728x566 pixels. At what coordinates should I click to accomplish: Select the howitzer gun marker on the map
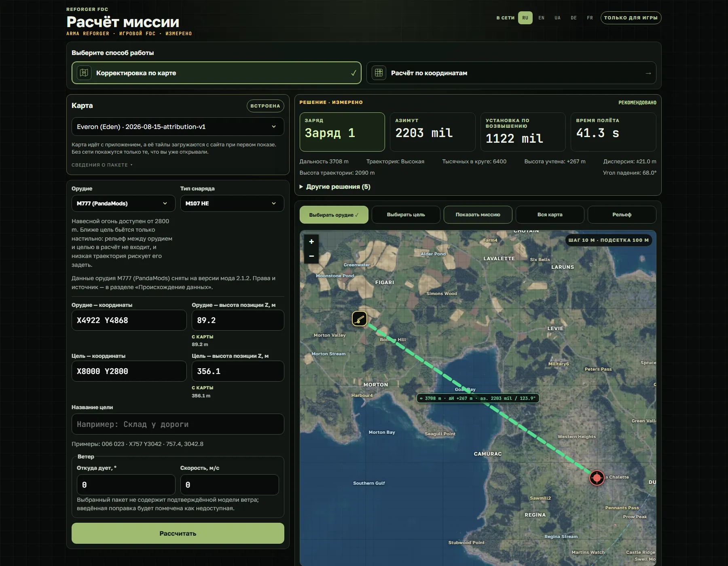(360, 319)
